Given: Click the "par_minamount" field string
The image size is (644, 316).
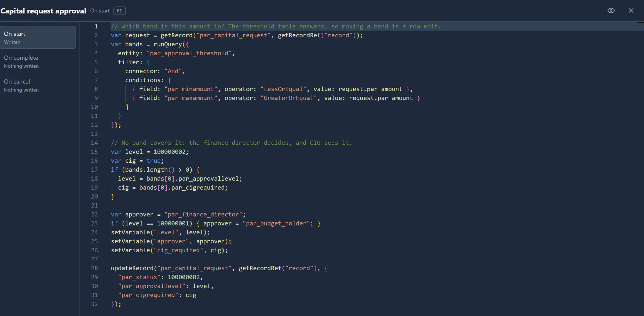Looking at the screenshot, I should (191, 89).
